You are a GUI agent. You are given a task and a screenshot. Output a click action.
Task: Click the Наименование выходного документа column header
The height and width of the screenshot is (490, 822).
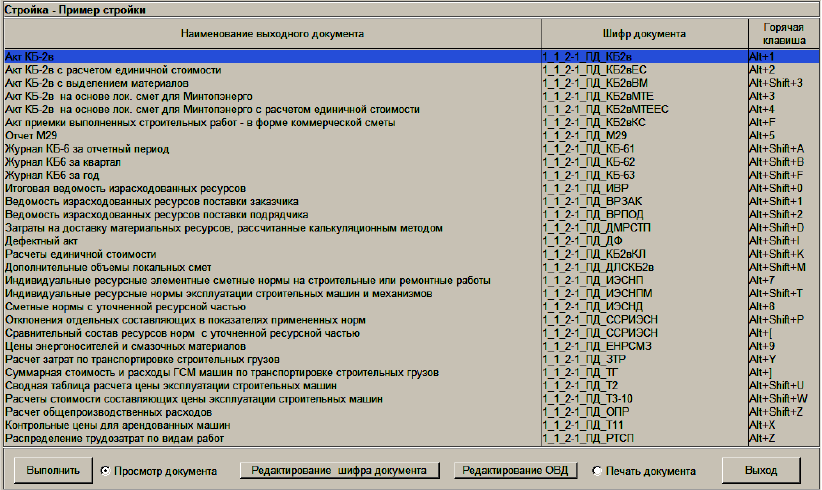(x=273, y=34)
